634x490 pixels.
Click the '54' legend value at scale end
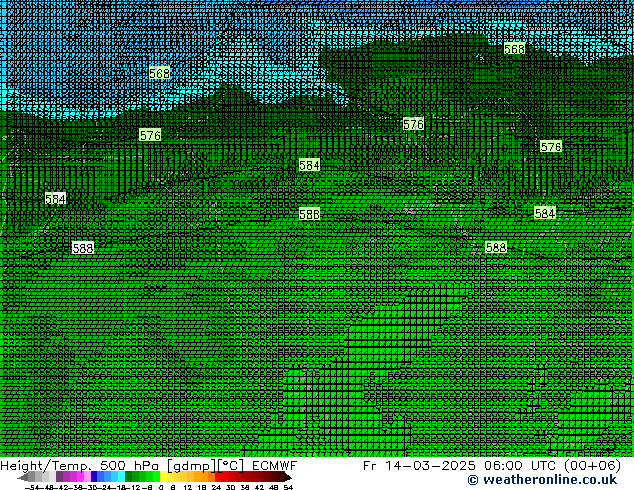tap(288, 487)
